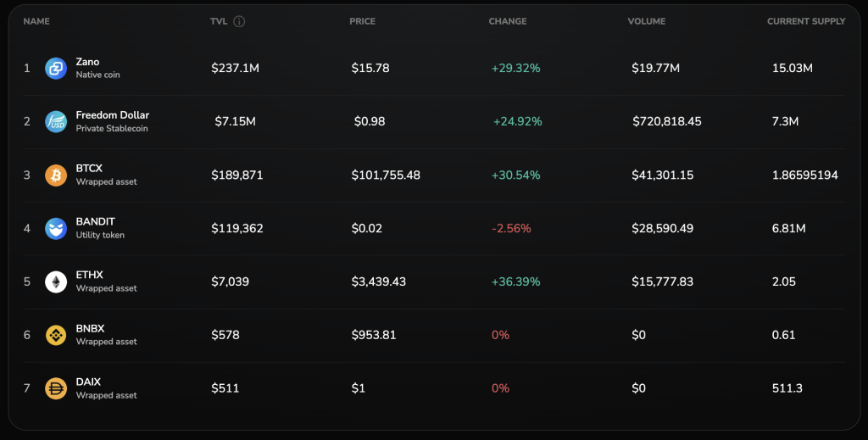
Task: Click the orange BTCX Bitcoin icon
Action: 56,175
